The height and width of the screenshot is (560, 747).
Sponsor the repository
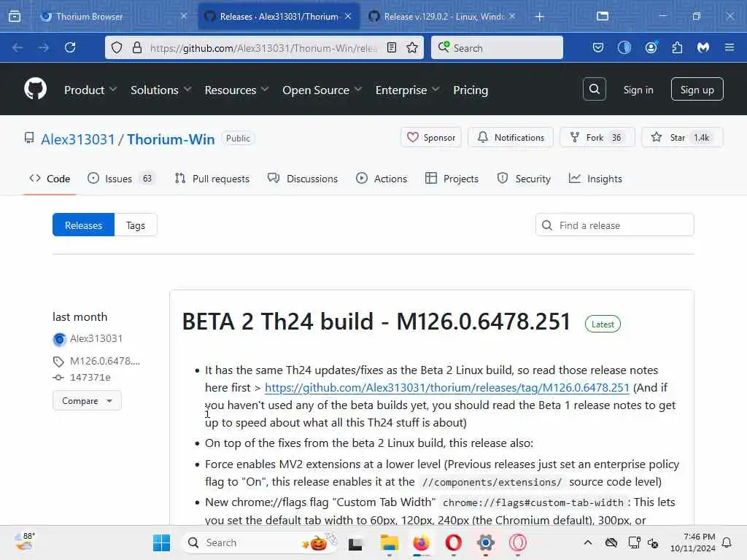pyautogui.click(x=431, y=137)
